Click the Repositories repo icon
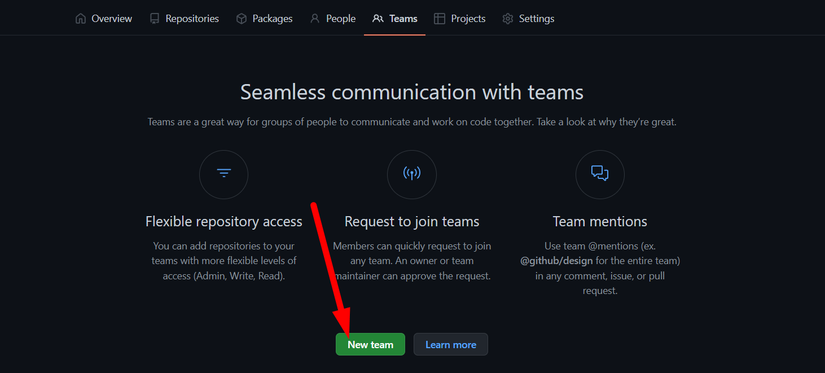This screenshot has width=825, height=373. pos(155,18)
